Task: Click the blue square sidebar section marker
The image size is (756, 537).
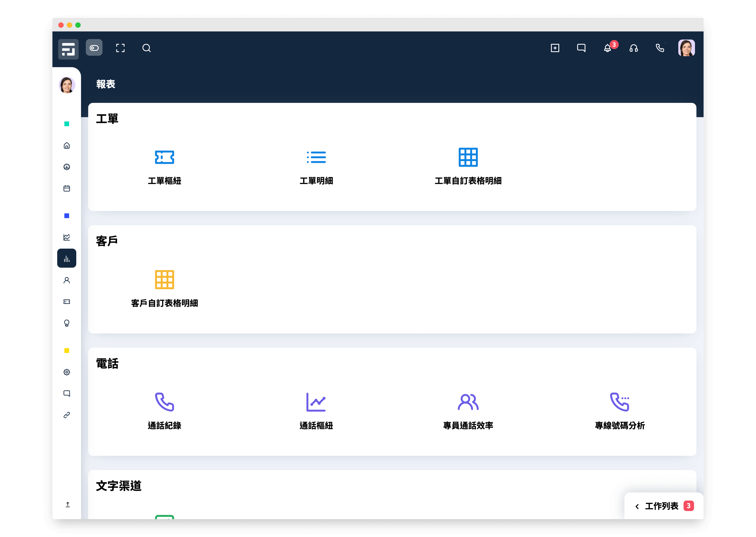Action: click(x=67, y=216)
